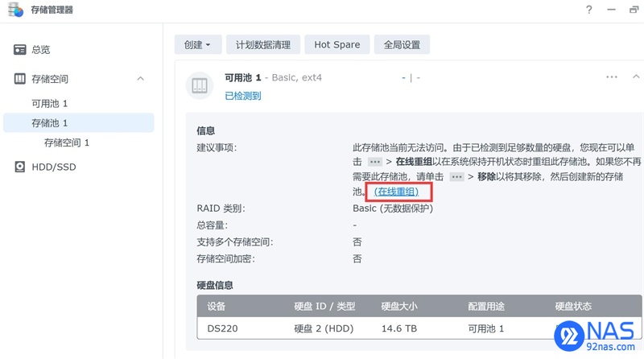Click the 已检测到 status link
Image resolution: width=644 pixels, height=359 pixels.
pyautogui.click(x=243, y=96)
